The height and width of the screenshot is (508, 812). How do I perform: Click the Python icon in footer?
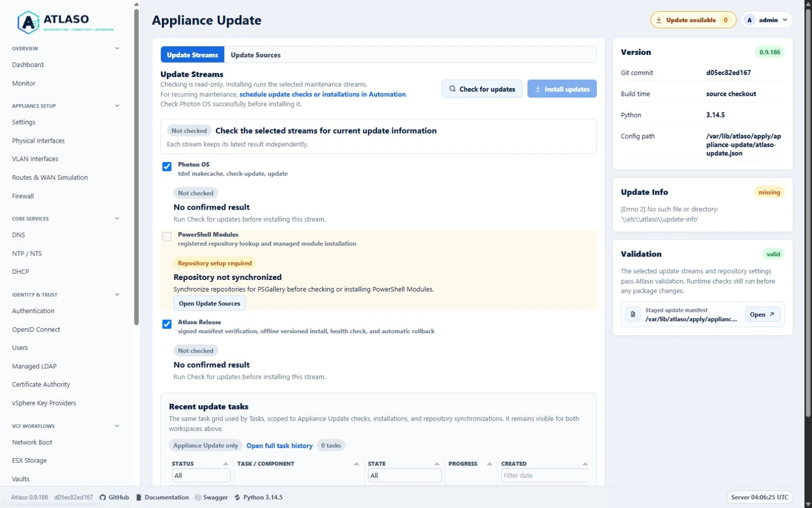coord(238,497)
